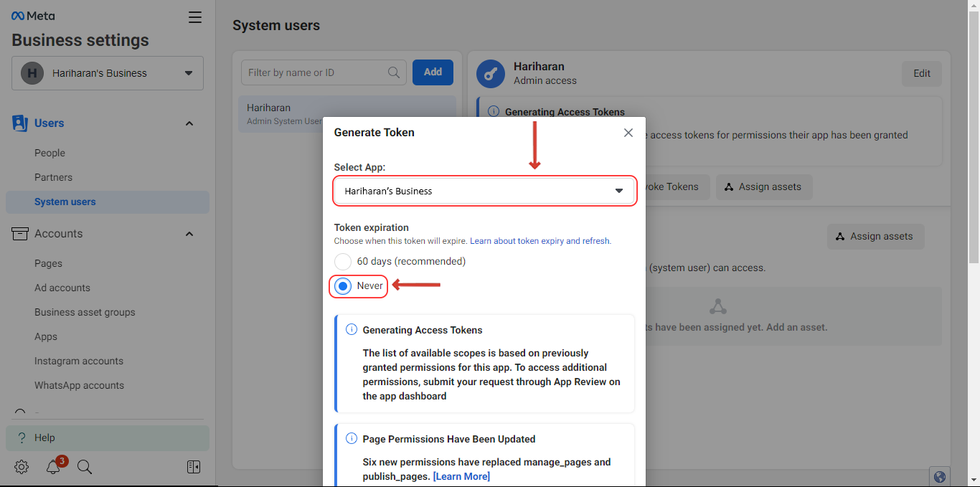This screenshot has height=487, width=980.
Task: Click the Business settings heading
Action: 80,40
